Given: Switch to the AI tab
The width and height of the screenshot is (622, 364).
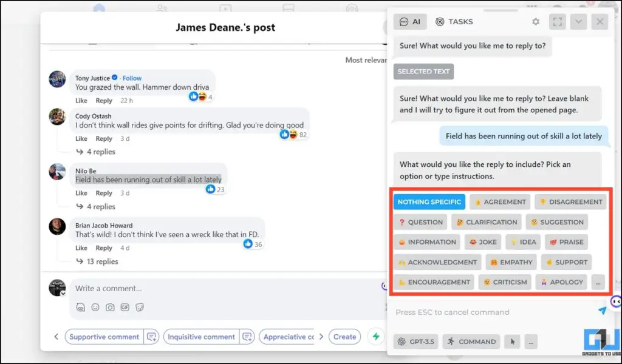Looking at the screenshot, I should pos(410,21).
